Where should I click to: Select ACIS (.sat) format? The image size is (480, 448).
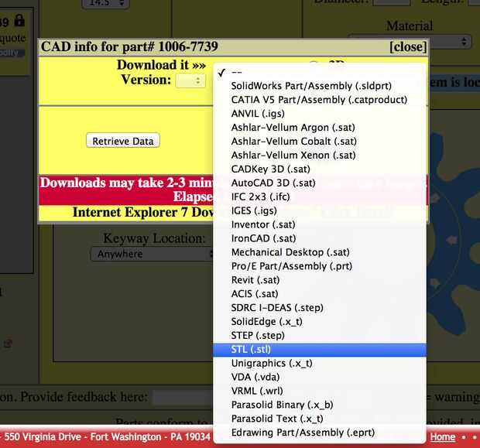coord(319,294)
